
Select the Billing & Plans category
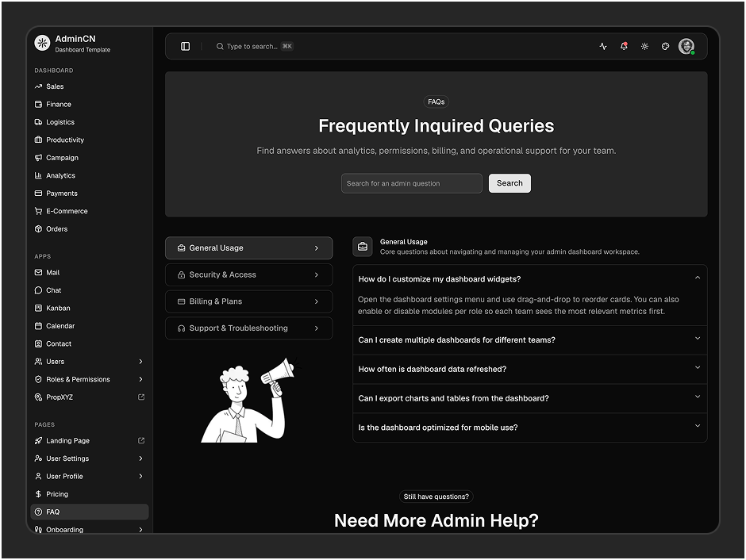[x=249, y=301]
